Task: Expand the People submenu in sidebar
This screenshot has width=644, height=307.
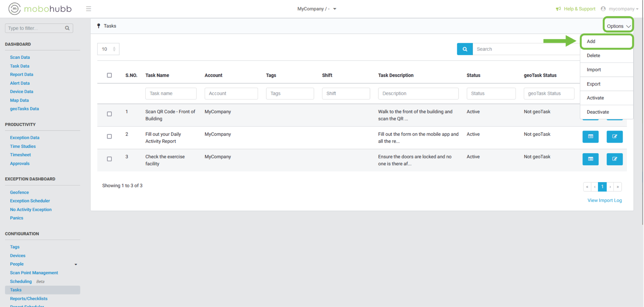Action: coord(76,264)
